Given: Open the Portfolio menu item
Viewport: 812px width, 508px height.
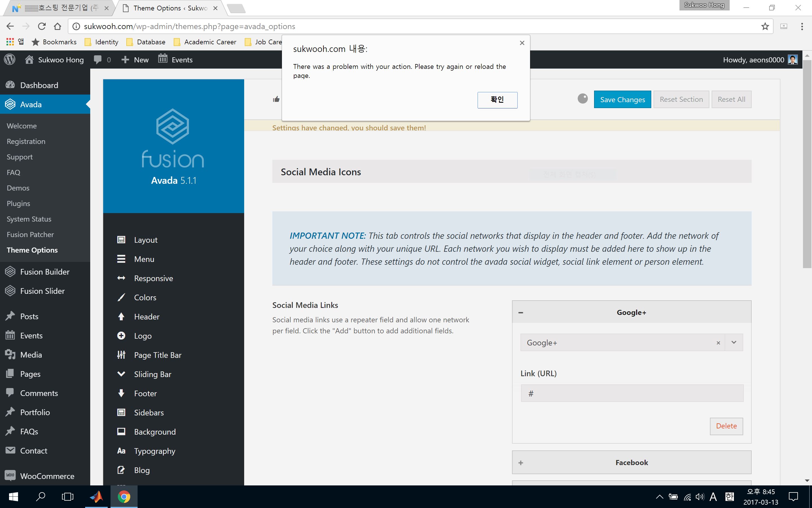Looking at the screenshot, I should tap(45, 412).
